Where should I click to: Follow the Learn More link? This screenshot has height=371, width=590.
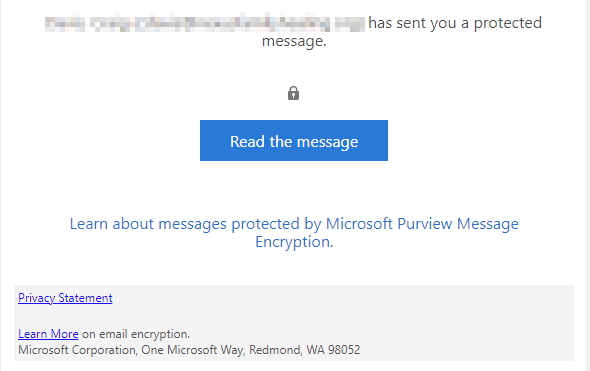pyautogui.click(x=48, y=334)
